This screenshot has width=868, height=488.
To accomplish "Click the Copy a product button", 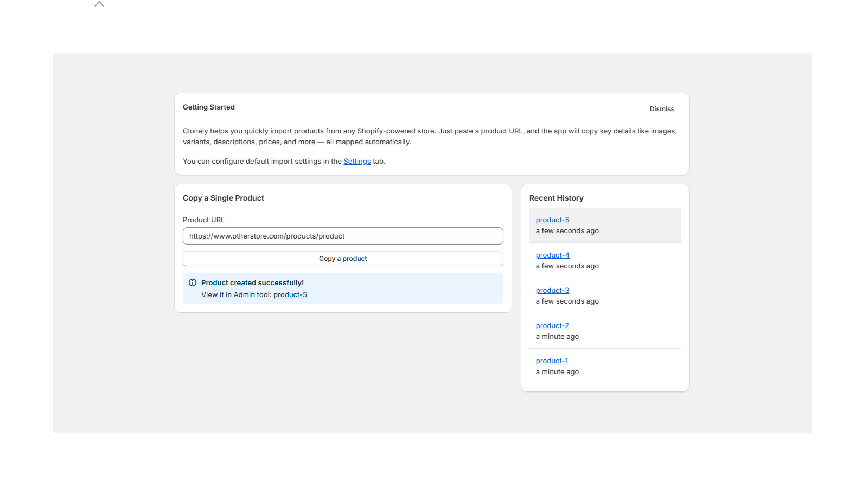I will coord(343,259).
